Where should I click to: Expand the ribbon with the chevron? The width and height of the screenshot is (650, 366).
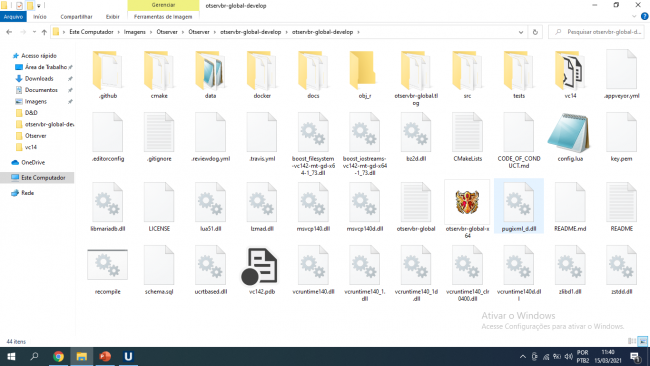[x=634, y=17]
